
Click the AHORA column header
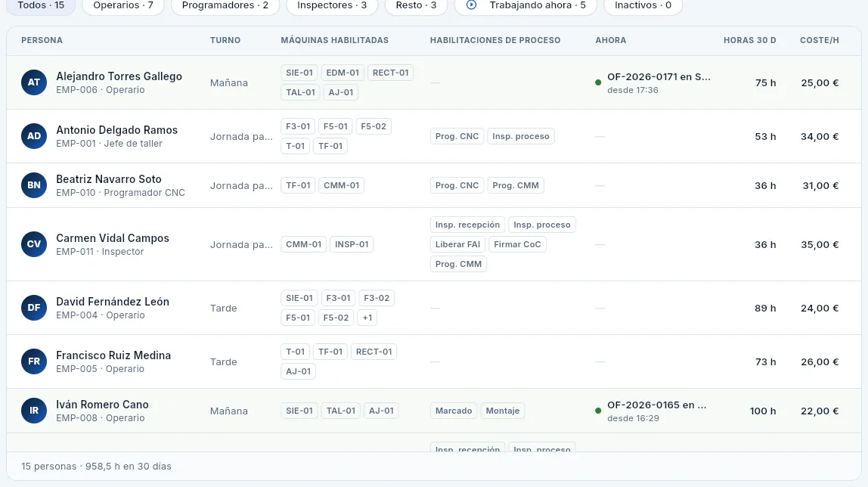coord(611,40)
